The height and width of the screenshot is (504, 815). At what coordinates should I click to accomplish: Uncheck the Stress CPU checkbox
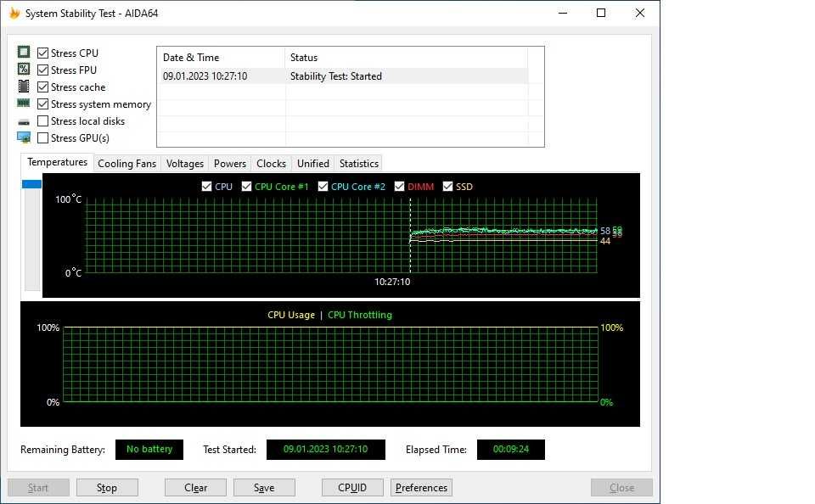(42, 53)
